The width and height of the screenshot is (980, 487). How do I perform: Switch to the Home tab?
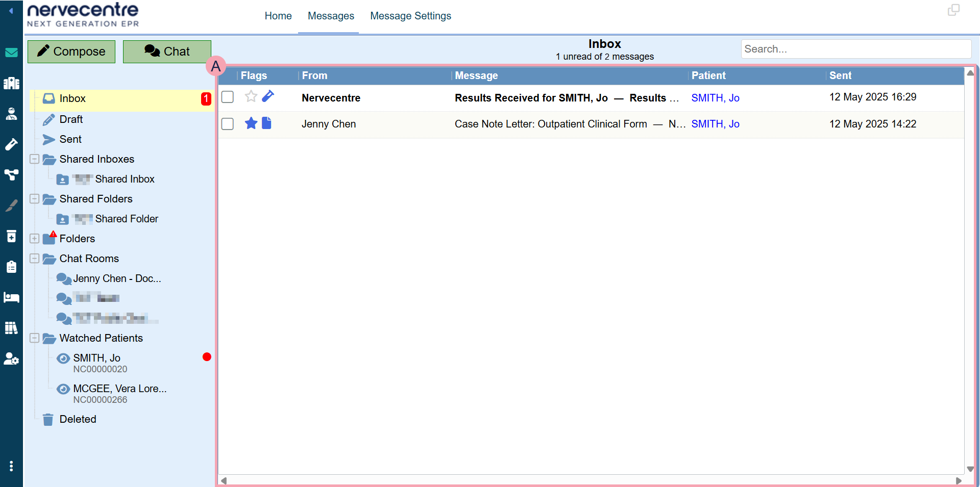point(278,16)
